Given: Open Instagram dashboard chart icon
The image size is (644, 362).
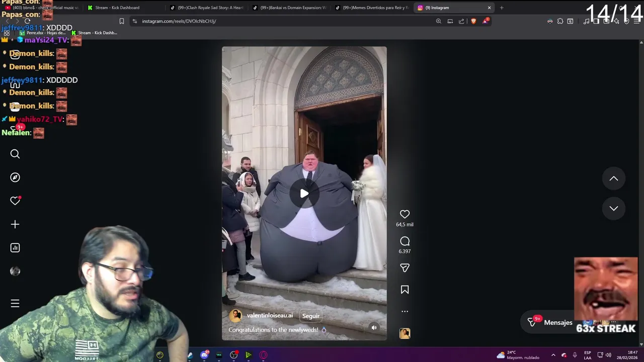Looking at the screenshot, I should click(15, 248).
